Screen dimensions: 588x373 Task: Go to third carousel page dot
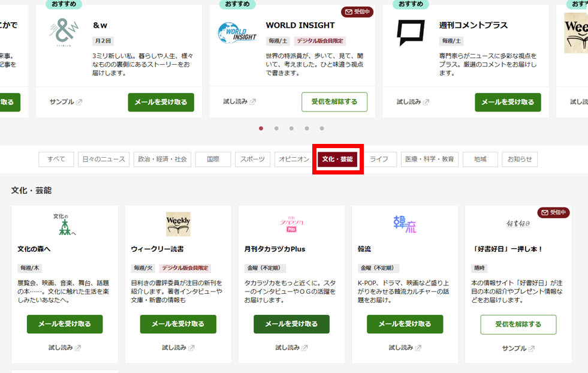pyautogui.click(x=291, y=128)
